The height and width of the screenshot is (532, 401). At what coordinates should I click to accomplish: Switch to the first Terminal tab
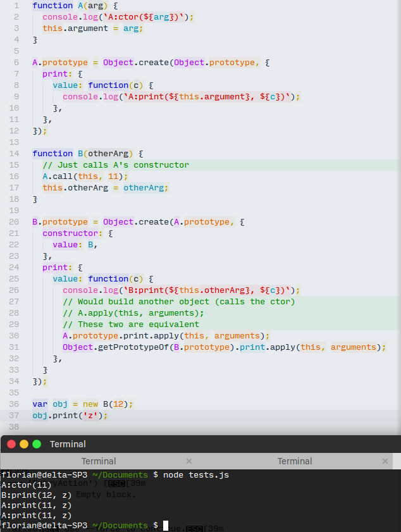coord(99,461)
